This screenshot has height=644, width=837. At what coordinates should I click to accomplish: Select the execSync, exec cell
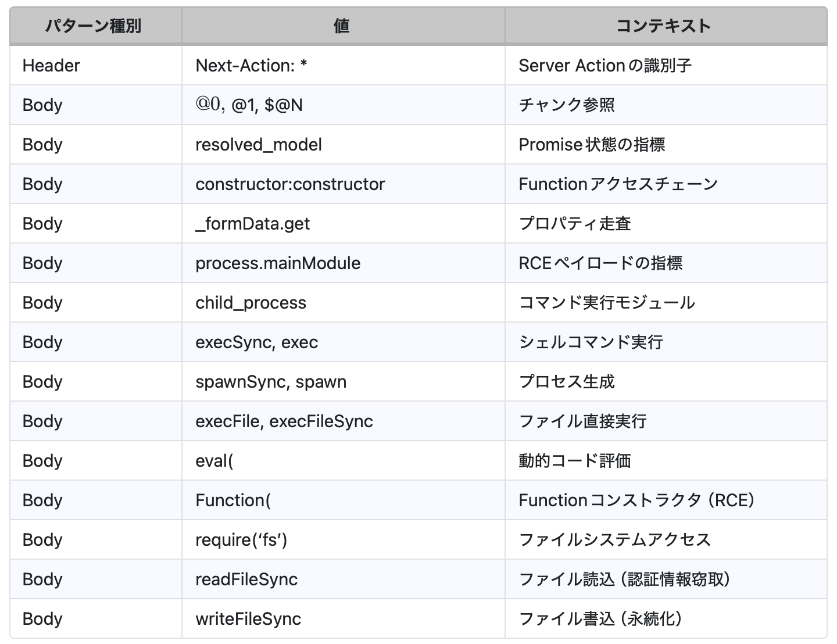tap(256, 342)
